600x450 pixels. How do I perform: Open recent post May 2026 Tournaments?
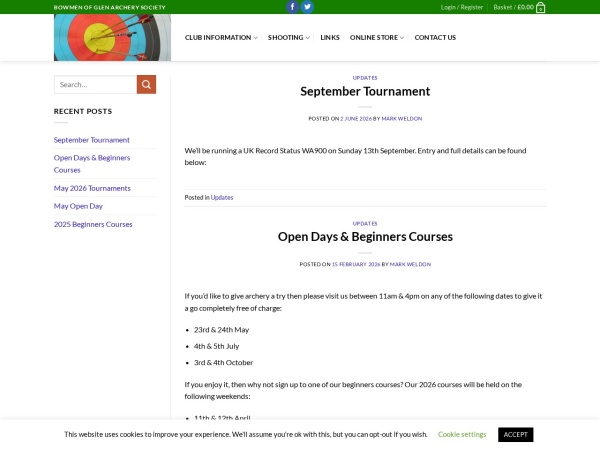click(x=92, y=188)
